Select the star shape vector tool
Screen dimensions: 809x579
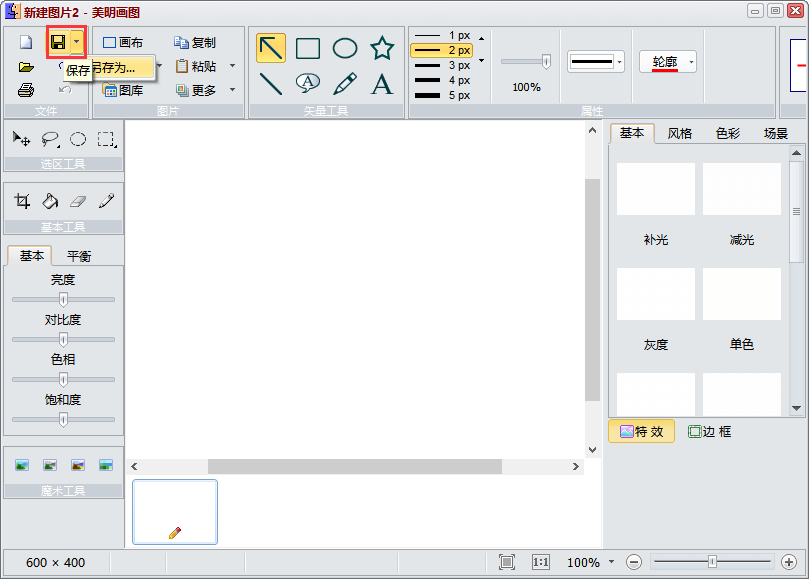(x=382, y=48)
